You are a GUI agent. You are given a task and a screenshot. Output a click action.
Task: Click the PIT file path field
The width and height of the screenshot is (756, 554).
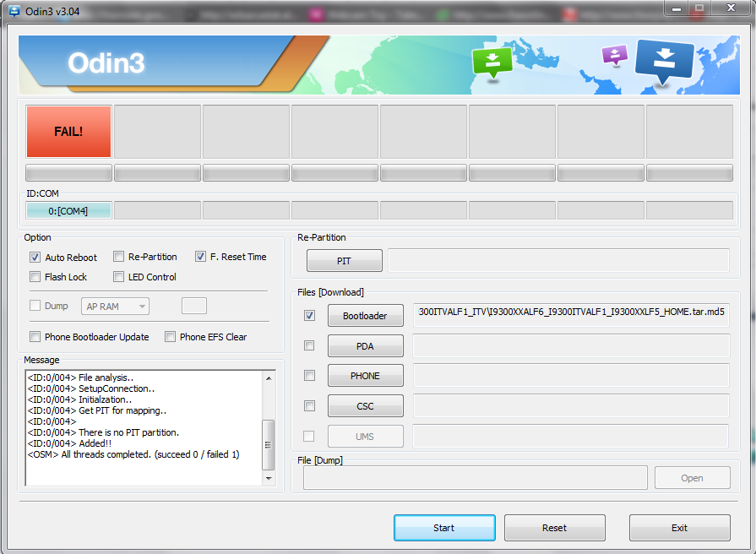pos(558,260)
